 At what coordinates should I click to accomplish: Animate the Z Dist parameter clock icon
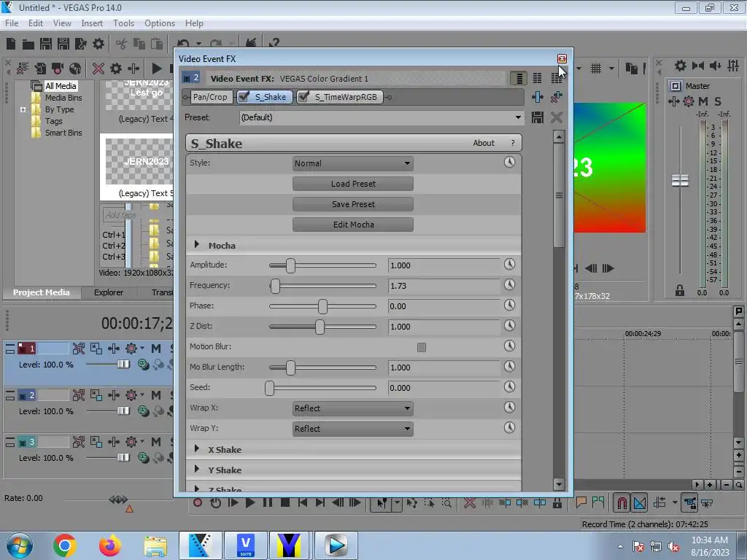click(509, 326)
